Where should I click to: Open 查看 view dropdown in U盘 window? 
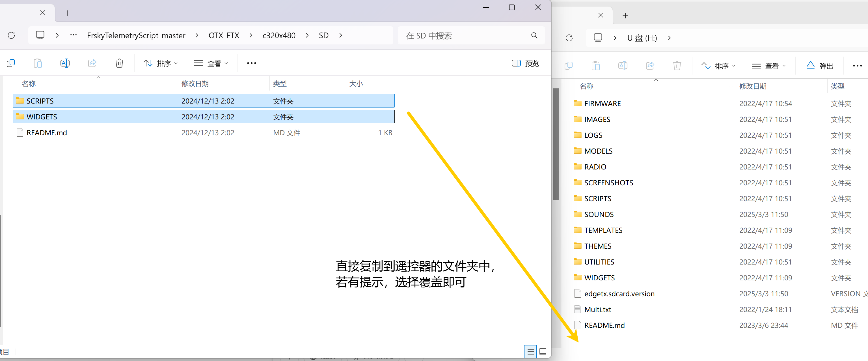769,66
